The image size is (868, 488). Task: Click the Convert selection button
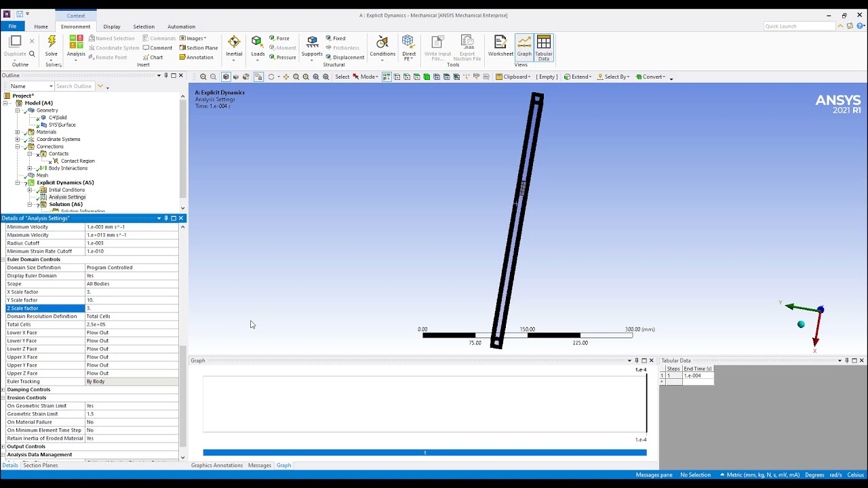[x=650, y=77]
